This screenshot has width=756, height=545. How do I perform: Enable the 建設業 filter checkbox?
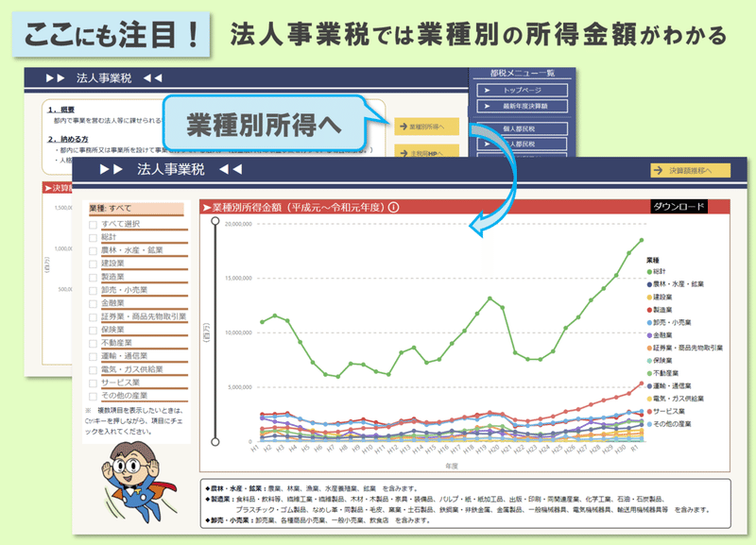coord(93,264)
